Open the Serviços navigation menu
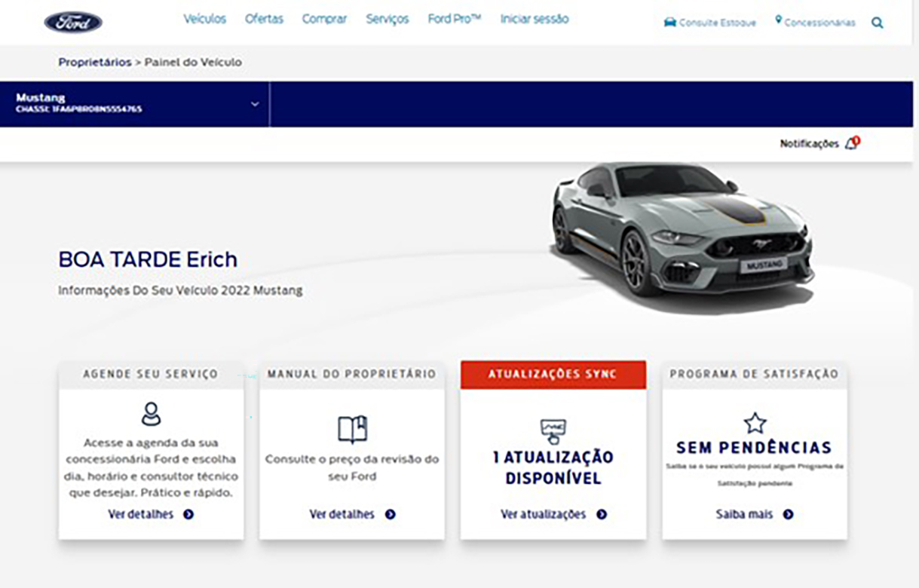This screenshot has height=588, width=919. pyautogui.click(x=388, y=19)
